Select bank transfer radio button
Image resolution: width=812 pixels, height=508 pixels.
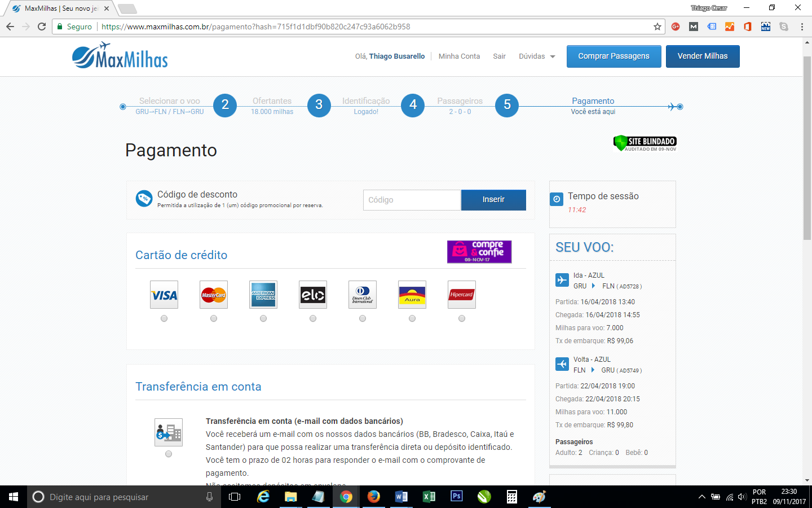pyautogui.click(x=169, y=454)
